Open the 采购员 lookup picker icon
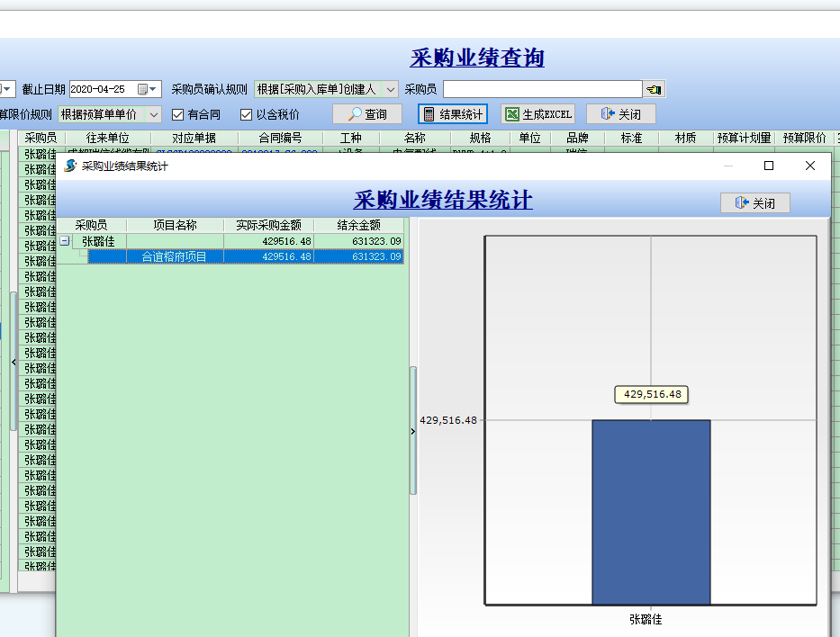The width and height of the screenshot is (840, 637). (654, 89)
